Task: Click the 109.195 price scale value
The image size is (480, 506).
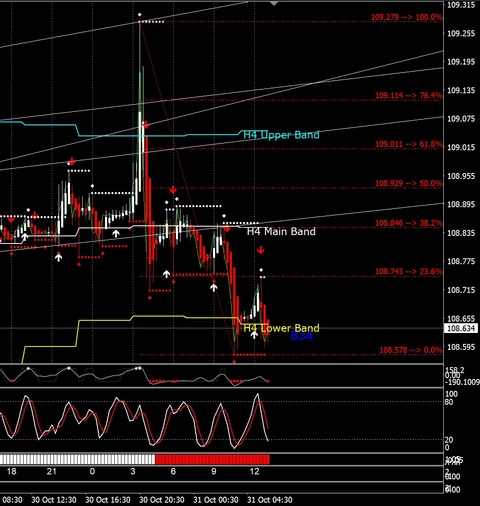Action: (461, 62)
